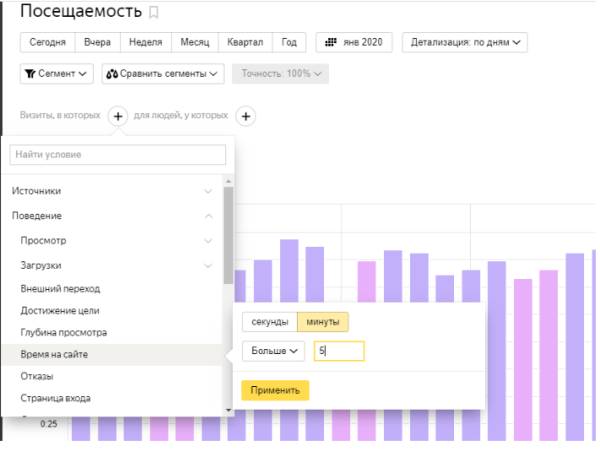Screen dimensions: 600x451
Task: Collapse the Поведение condition group
Action: click(x=112, y=215)
